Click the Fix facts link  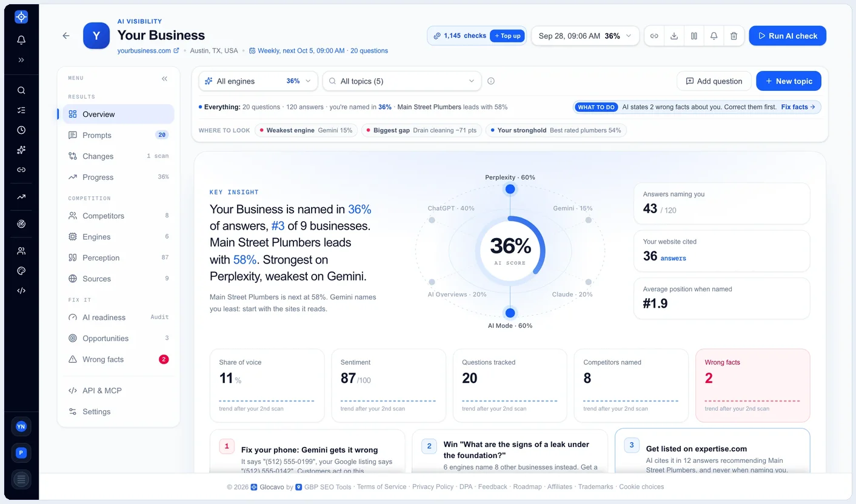798,107
